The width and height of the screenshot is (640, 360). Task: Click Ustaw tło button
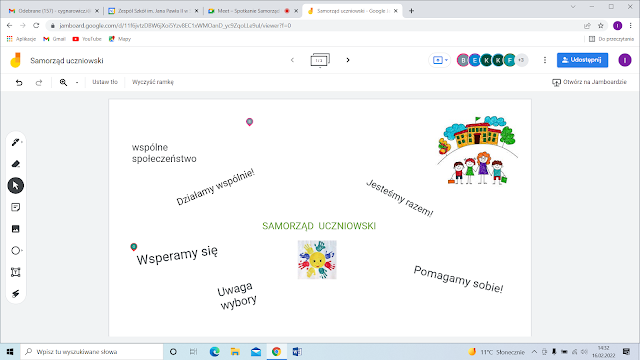(105, 82)
